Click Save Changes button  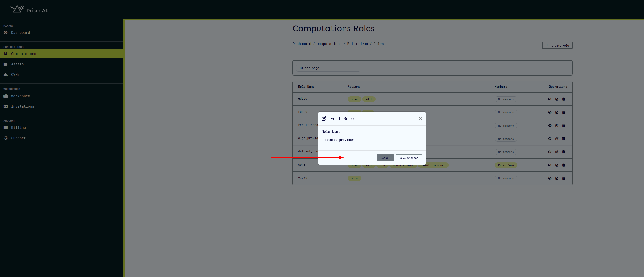pyautogui.click(x=409, y=158)
